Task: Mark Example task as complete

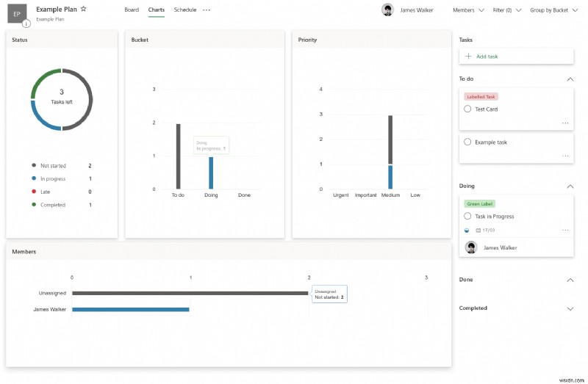Action: coord(467,142)
